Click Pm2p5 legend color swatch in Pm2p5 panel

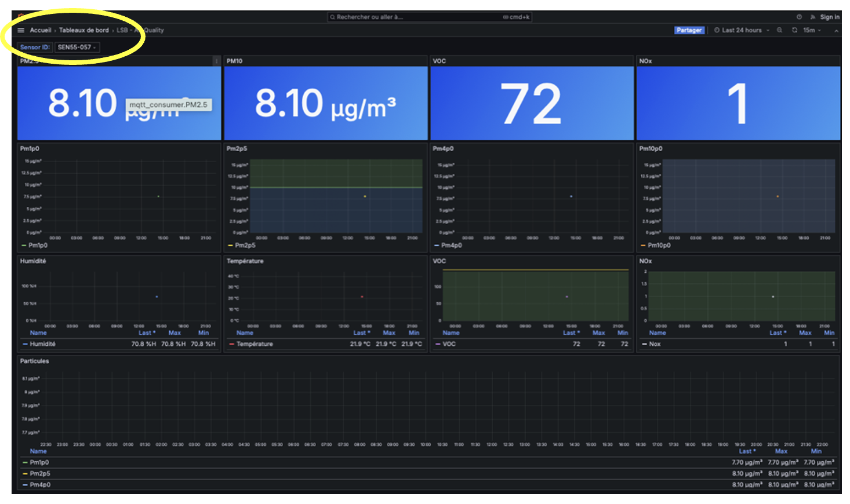(x=230, y=246)
